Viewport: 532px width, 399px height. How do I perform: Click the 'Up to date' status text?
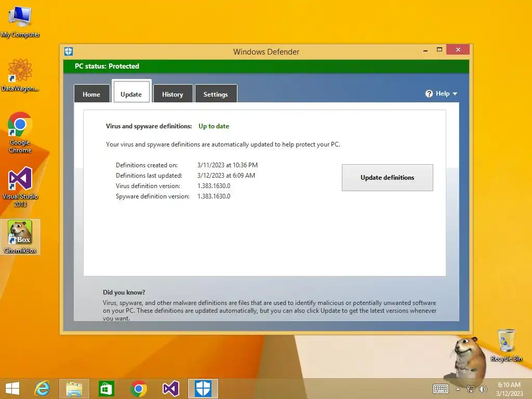(x=214, y=126)
